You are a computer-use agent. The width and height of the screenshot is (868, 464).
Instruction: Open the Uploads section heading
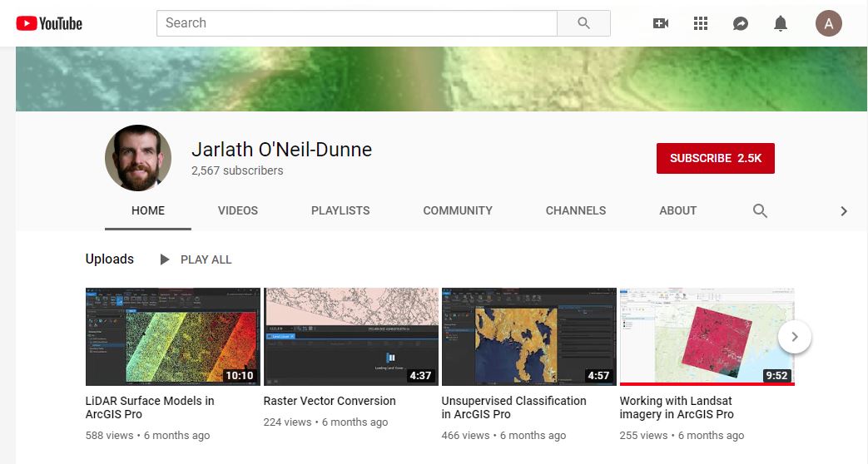[x=110, y=259]
